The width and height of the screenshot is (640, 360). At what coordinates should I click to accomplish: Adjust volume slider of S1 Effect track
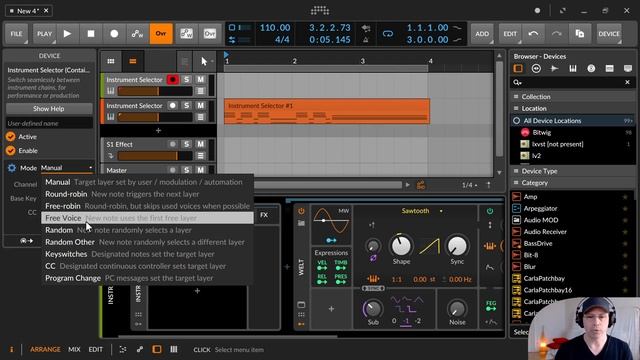tap(155, 156)
